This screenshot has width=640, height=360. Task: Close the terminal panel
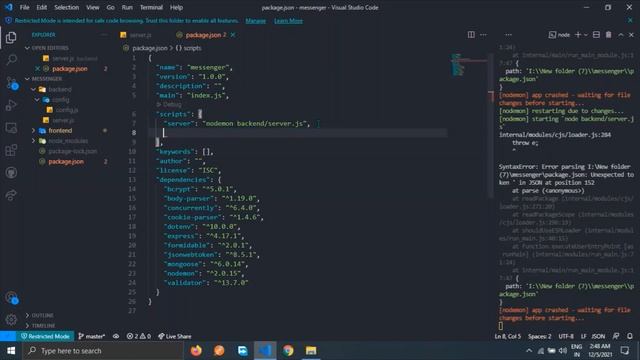pos(631,35)
